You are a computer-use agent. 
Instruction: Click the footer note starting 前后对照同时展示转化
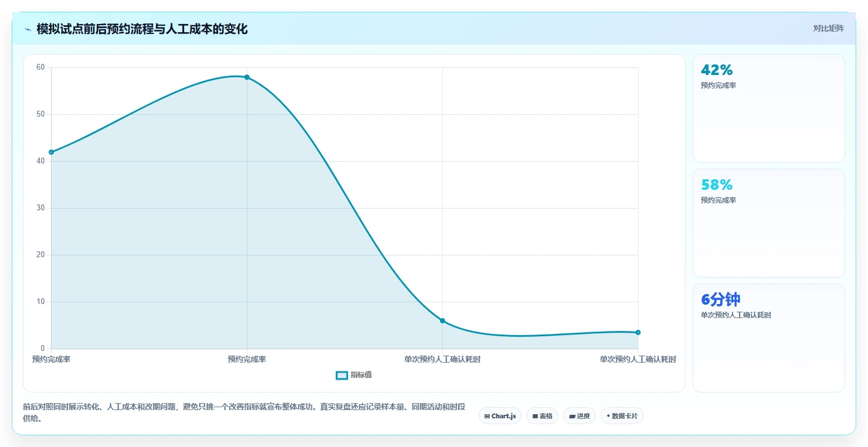244,412
